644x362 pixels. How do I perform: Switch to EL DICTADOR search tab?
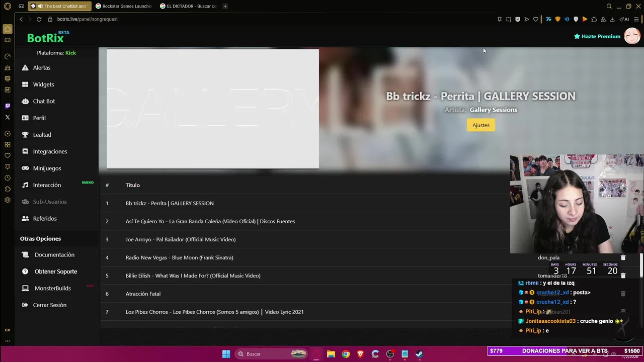(189, 6)
